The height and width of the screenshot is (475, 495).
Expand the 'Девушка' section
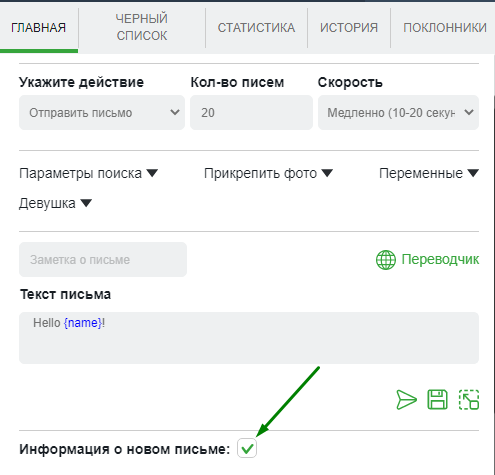pyautogui.click(x=55, y=203)
